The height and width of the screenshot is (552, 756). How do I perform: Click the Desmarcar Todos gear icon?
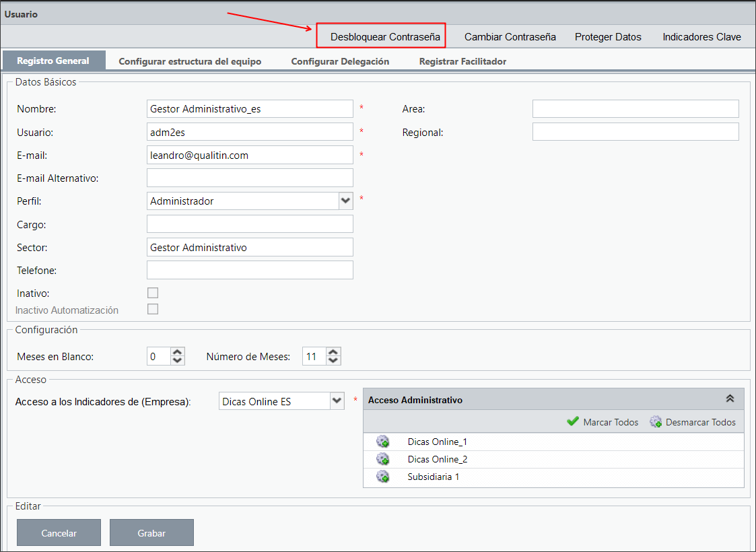[x=656, y=422]
